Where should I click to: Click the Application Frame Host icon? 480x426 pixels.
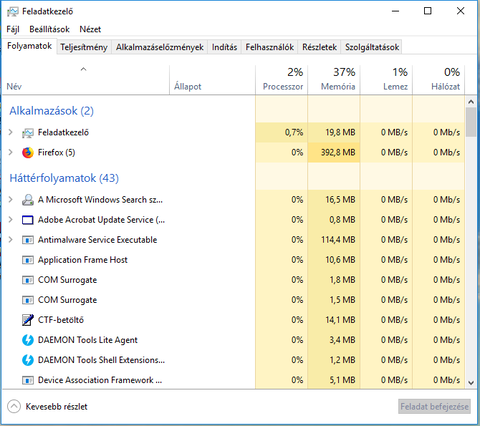(x=28, y=260)
